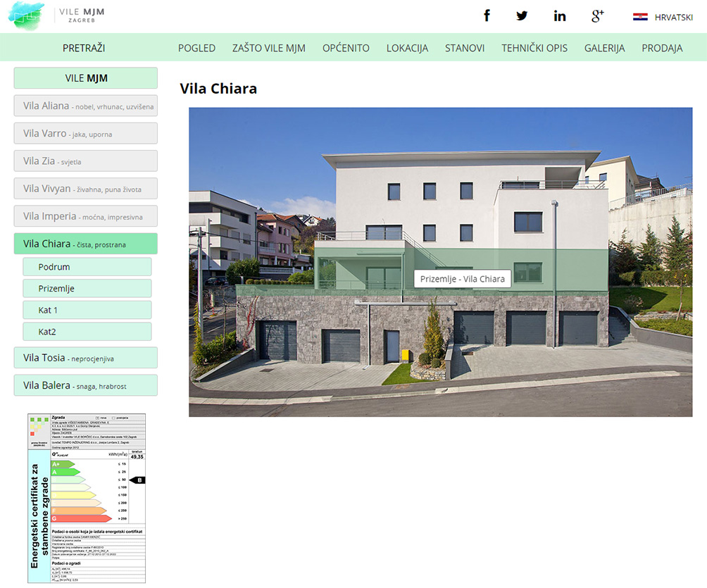Click the Facebook icon in header

(x=487, y=16)
